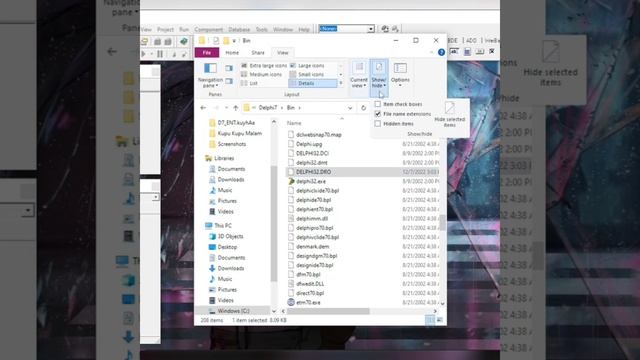The width and height of the screenshot is (640, 360).
Task: Click the Run play button in Delphi toolbar
Action: 143,54
